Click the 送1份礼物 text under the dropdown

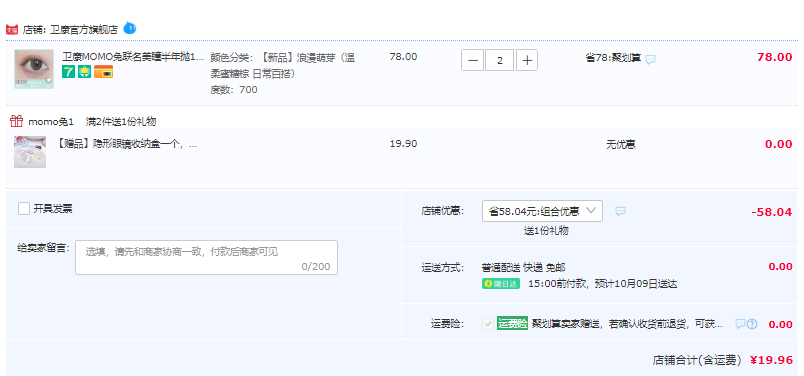tap(546, 231)
